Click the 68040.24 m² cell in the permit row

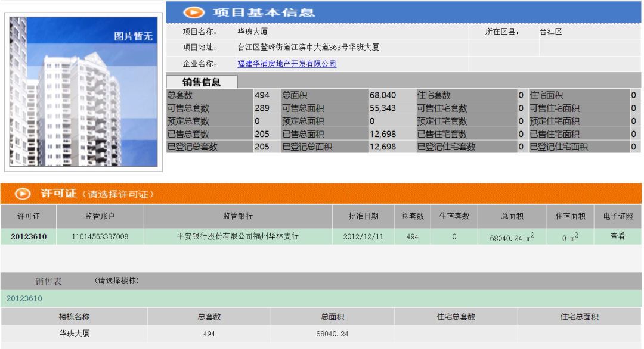pyautogui.click(x=512, y=237)
